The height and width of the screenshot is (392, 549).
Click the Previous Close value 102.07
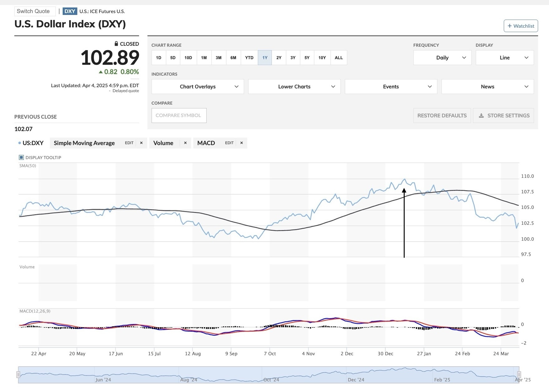click(23, 129)
